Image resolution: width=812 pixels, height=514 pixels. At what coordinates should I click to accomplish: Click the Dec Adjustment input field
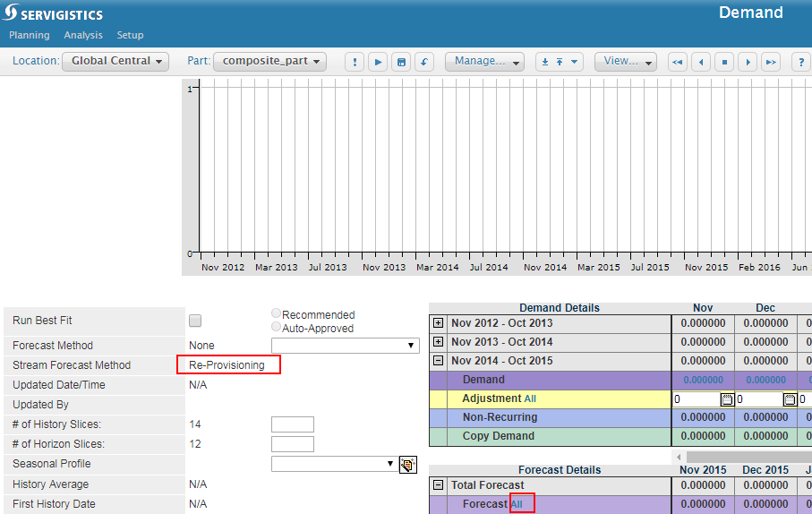[759, 399]
